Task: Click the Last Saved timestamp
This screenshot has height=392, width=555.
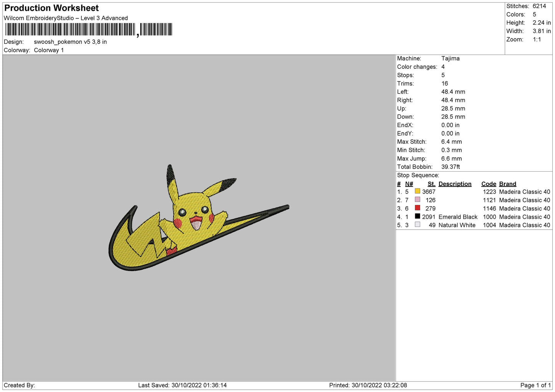Action: [182, 385]
